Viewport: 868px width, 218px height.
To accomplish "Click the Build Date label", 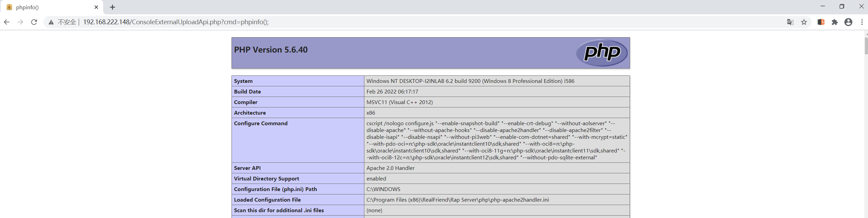I will tap(248, 92).
